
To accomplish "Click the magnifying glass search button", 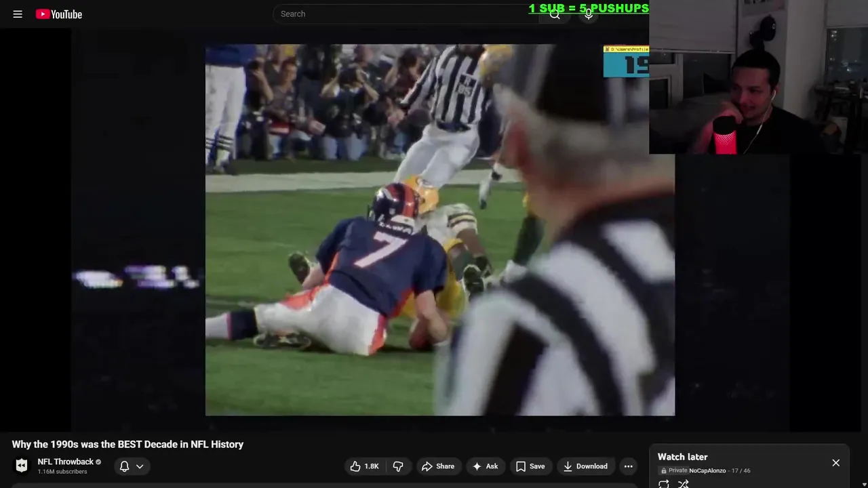I will (555, 14).
